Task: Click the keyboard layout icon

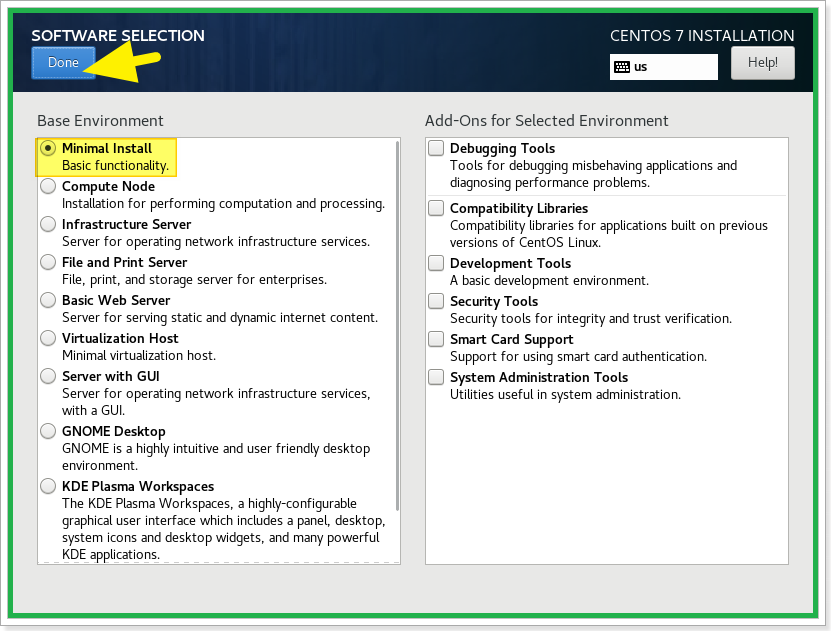Action: coord(622,67)
